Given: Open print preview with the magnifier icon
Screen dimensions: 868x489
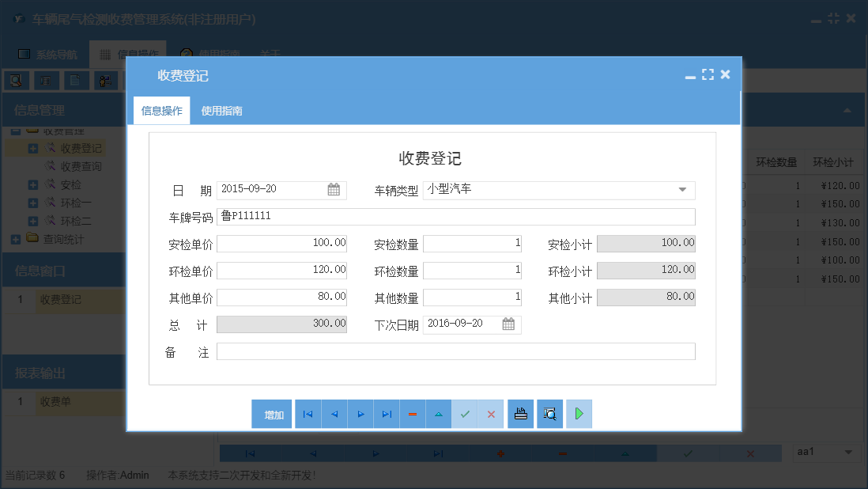Looking at the screenshot, I should (549, 414).
